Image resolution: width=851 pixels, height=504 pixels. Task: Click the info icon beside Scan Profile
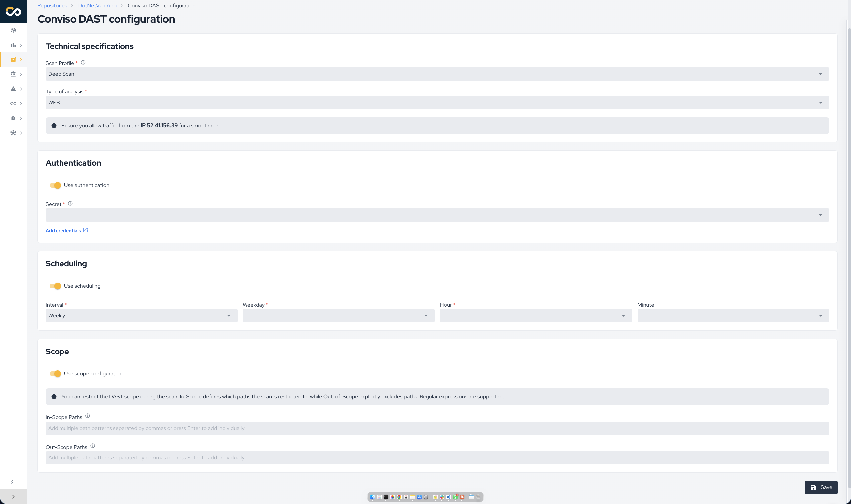(83, 62)
